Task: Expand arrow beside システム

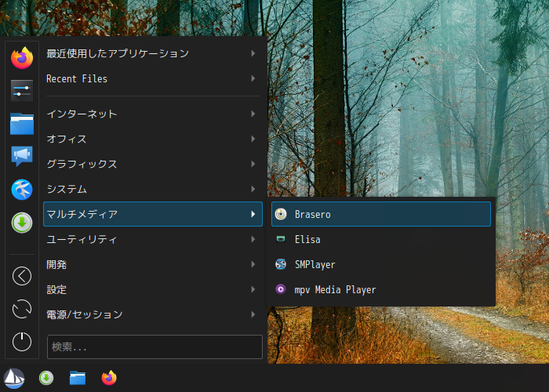Action: pos(253,189)
